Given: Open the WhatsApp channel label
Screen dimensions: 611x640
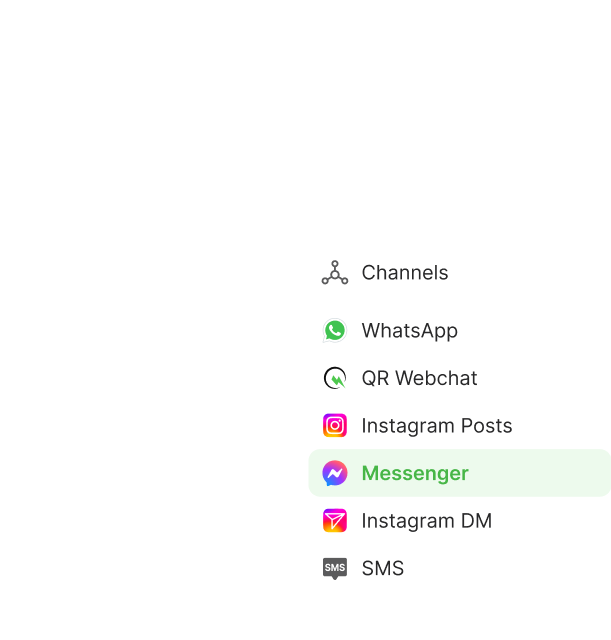Looking at the screenshot, I should [409, 331].
